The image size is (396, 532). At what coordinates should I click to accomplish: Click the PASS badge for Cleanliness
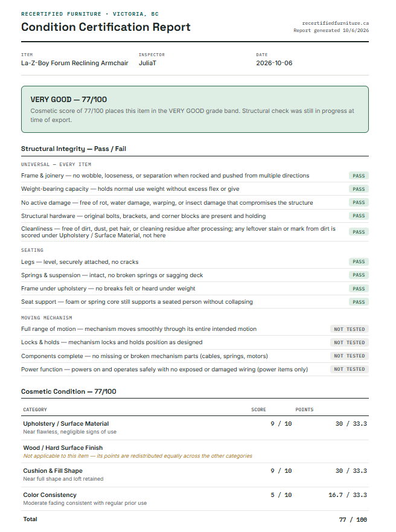coord(359,232)
